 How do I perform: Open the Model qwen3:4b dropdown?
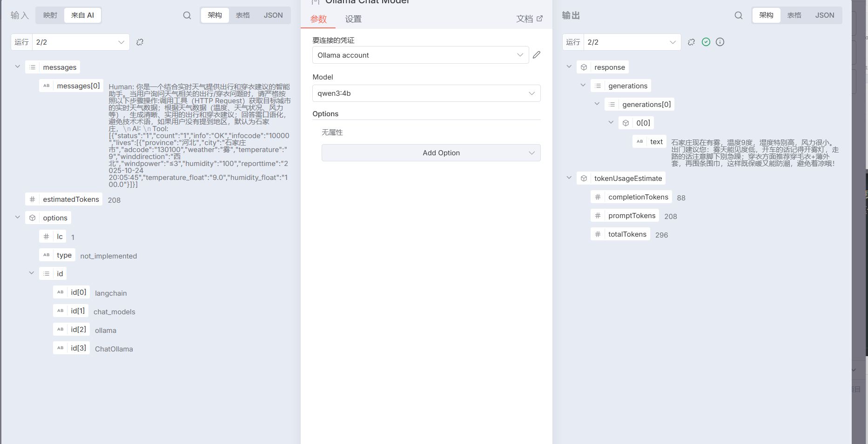coord(426,93)
